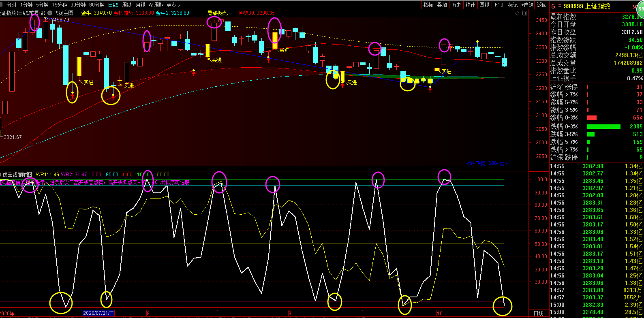Click the 跌幅 0-3% row showing 2385
The height and width of the screenshot is (318, 644).
click(x=597, y=126)
